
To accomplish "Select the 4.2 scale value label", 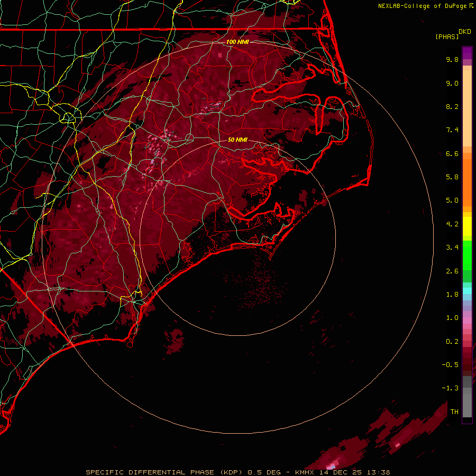I will (452, 224).
